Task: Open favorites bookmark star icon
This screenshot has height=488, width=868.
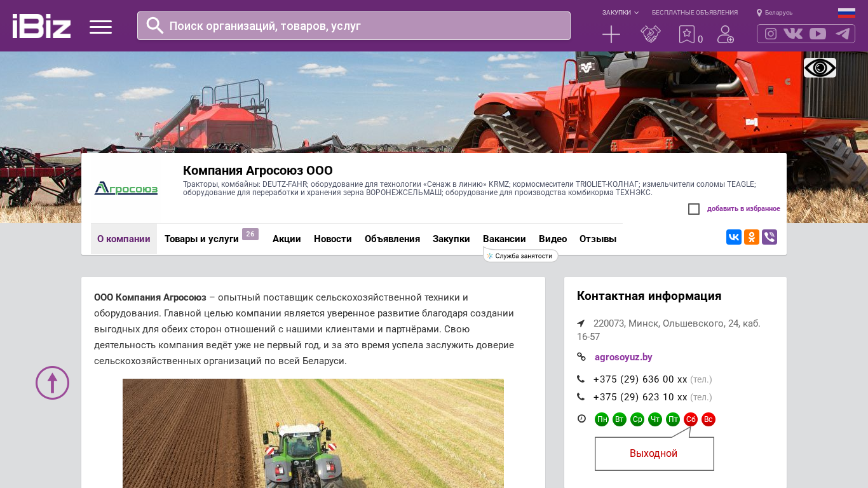Action: pos(687,34)
